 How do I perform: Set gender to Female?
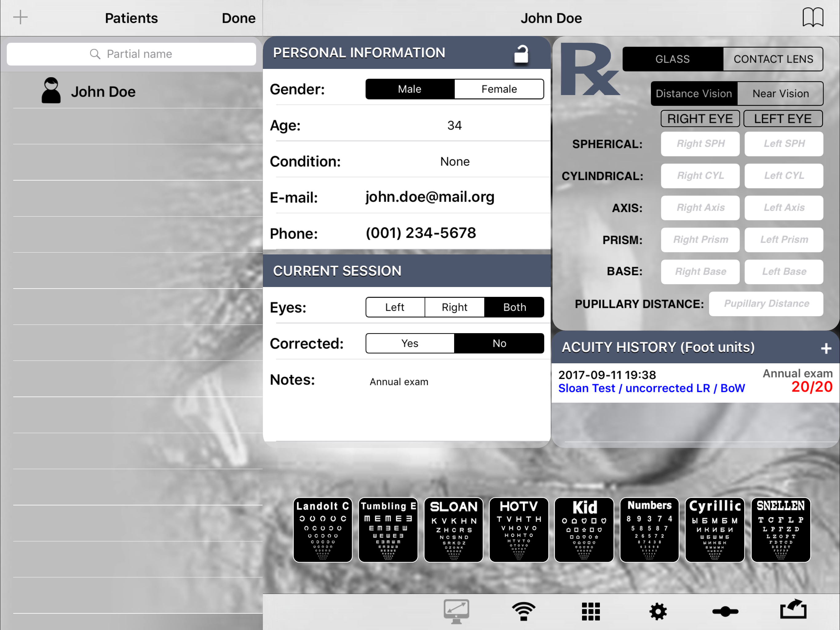(499, 89)
